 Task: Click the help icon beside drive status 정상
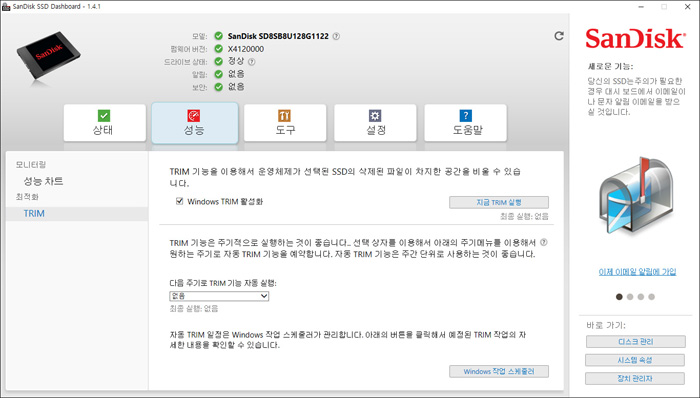(x=252, y=62)
